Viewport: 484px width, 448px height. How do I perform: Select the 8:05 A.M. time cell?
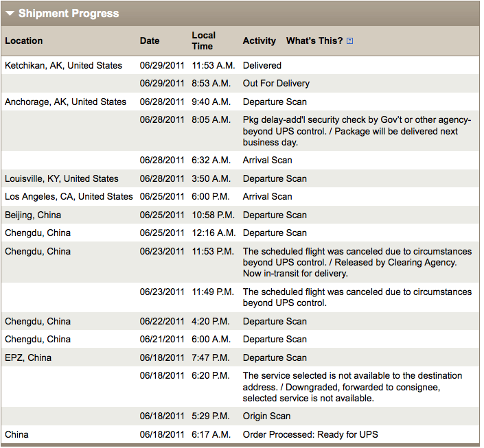coord(211,119)
